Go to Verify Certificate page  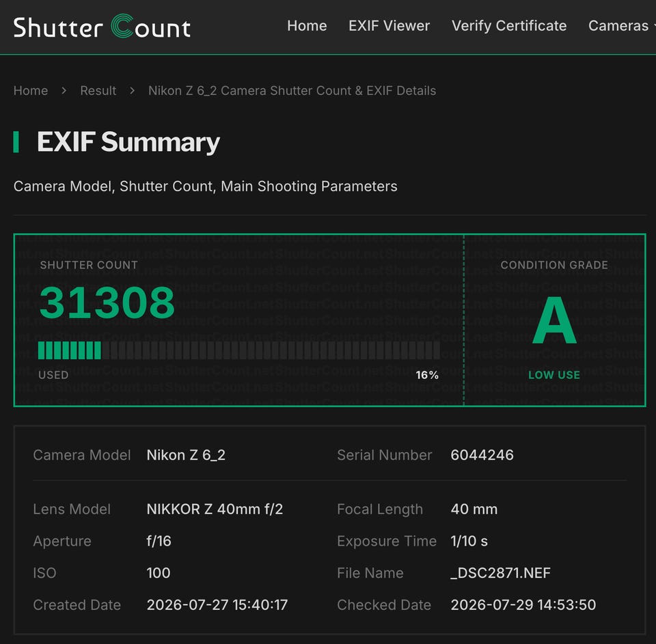[x=508, y=26]
